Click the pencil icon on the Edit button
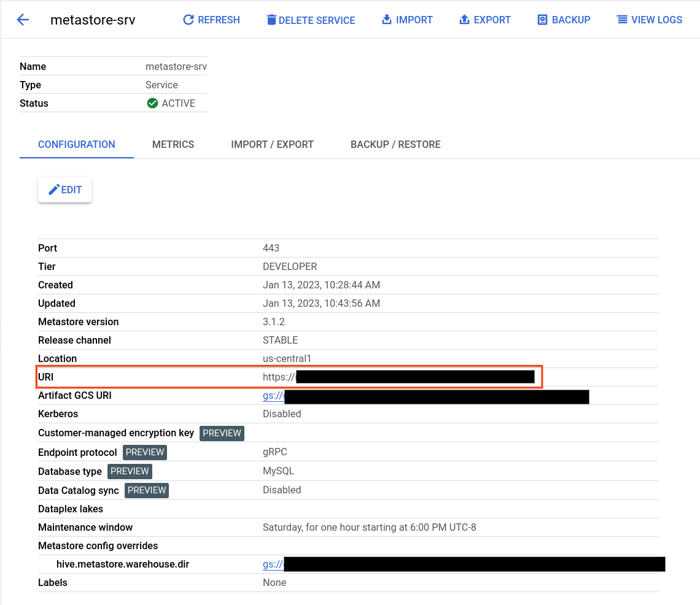 [55, 190]
